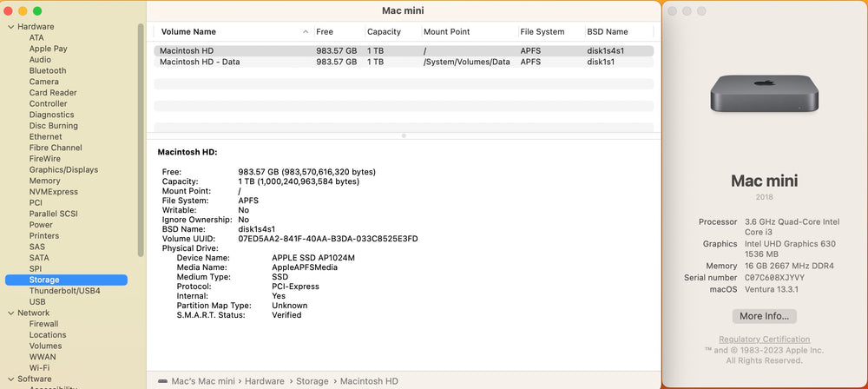Select FireWire in sidebar
The width and height of the screenshot is (868, 389).
[x=45, y=159]
